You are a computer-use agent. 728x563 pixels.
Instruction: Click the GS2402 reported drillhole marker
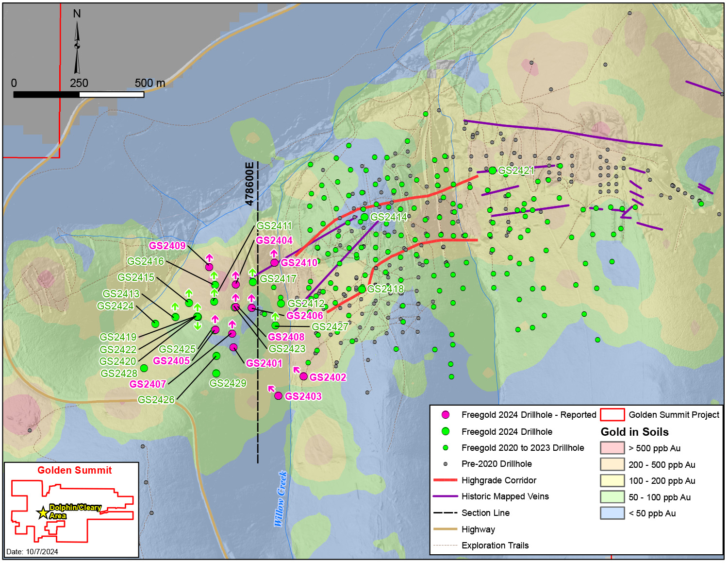coord(303,376)
